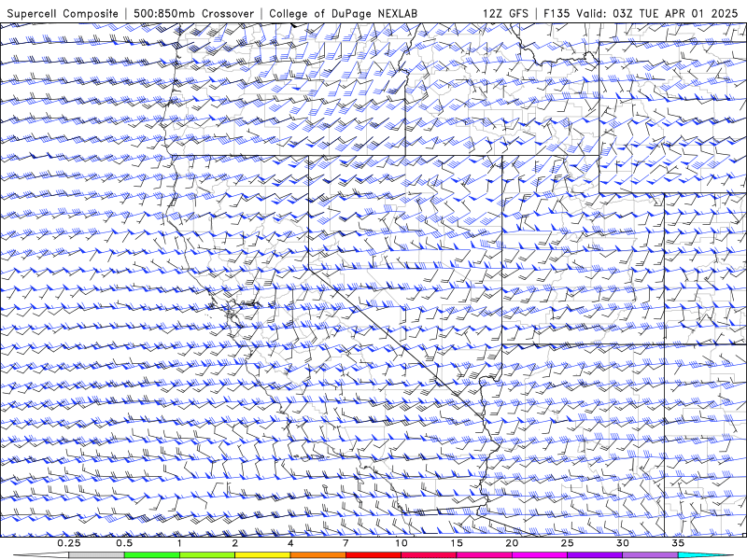Image resolution: width=747 pixels, height=560 pixels.
Task: Click the purple 25–30 color bar segment
Action: tap(595, 555)
